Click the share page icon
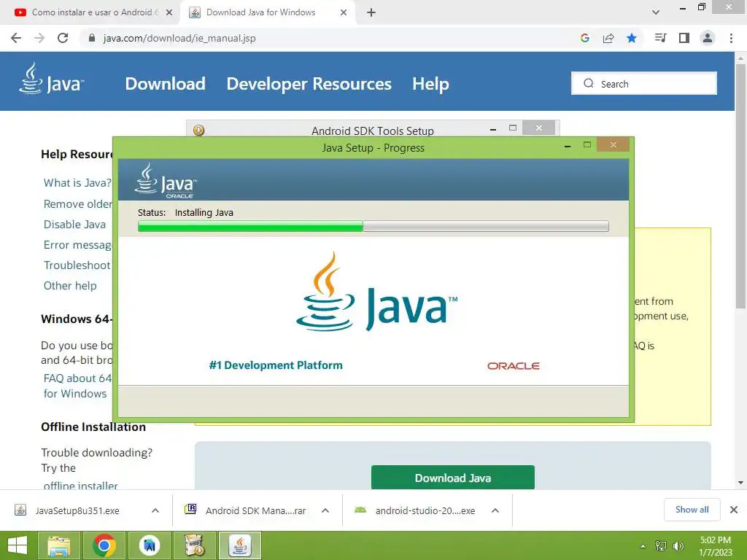The height and width of the screenshot is (560, 747). coord(608,38)
